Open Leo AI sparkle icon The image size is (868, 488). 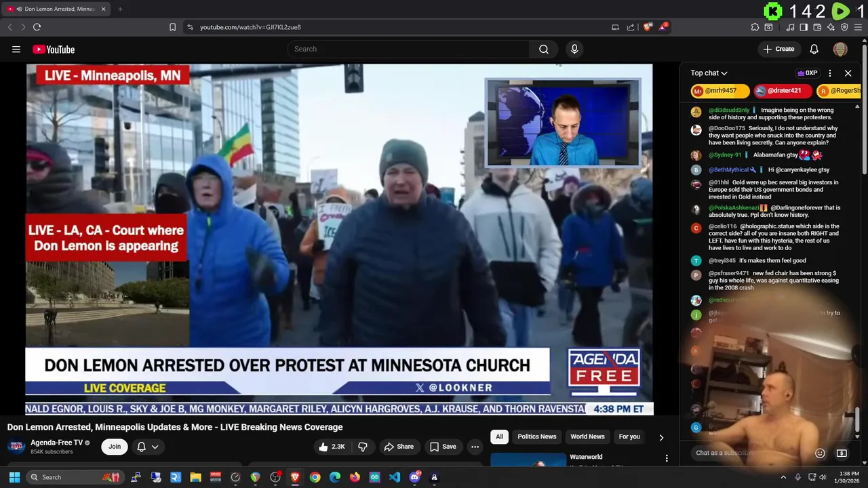click(x=831, y=27)
